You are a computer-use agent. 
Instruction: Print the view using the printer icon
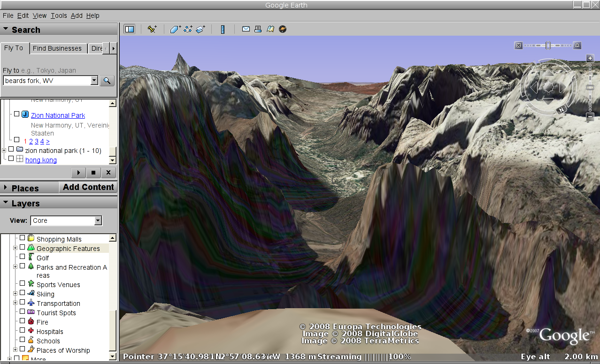[258, 29]
